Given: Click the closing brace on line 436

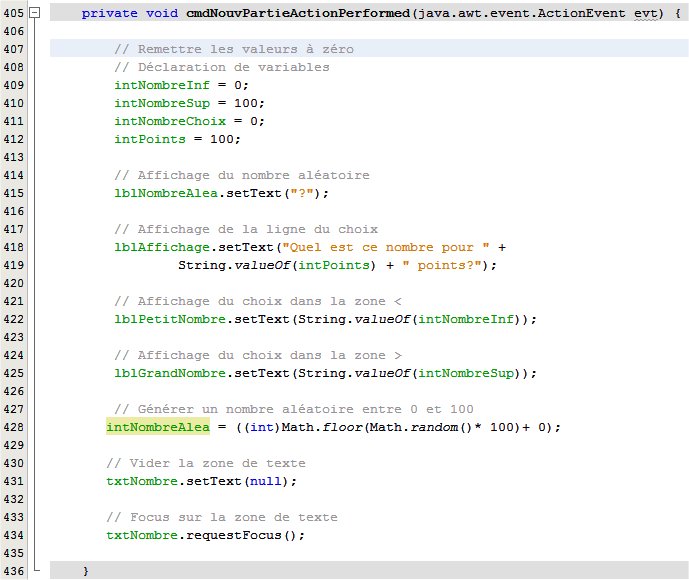Looking at the screenshot, I should pos(86,571).
